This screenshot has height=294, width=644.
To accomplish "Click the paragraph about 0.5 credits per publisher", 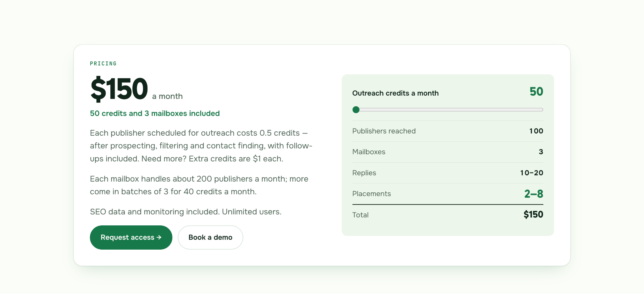I will (201, 146).
